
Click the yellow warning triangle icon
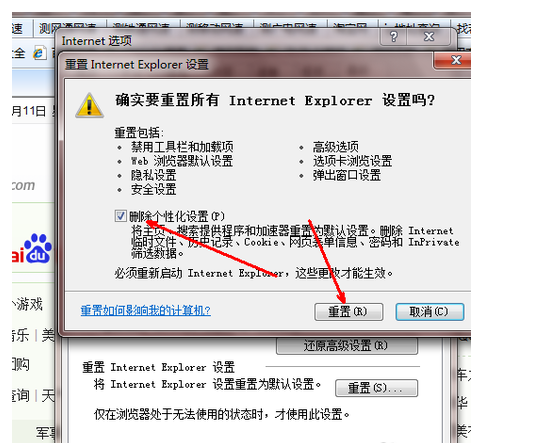[89, 105]
